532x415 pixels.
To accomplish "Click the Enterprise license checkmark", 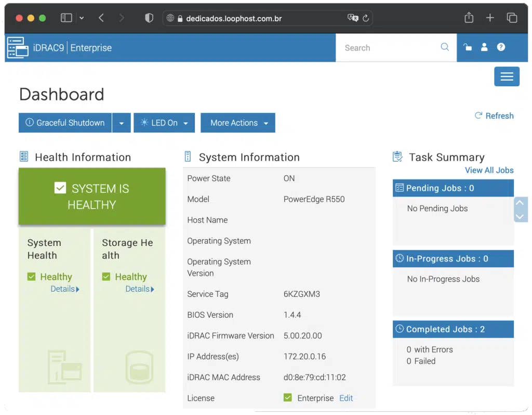I will click(287, 397).
